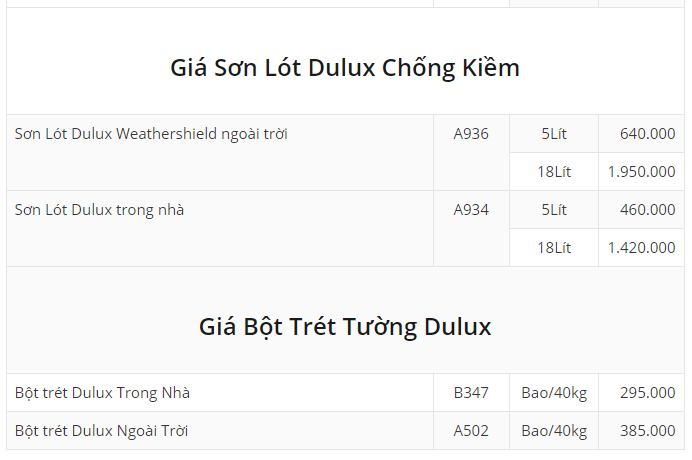Image resolution: width=692 pixels, height=460 pixels.
Task: Click the 5Lít cell for Weathershield primer
Action: click(554, 133)
